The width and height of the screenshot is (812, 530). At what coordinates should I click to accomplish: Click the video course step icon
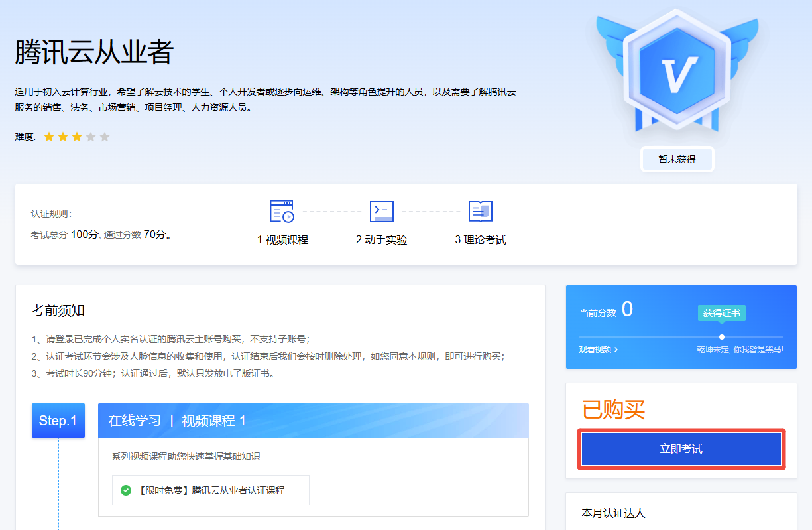pos(282,212)
